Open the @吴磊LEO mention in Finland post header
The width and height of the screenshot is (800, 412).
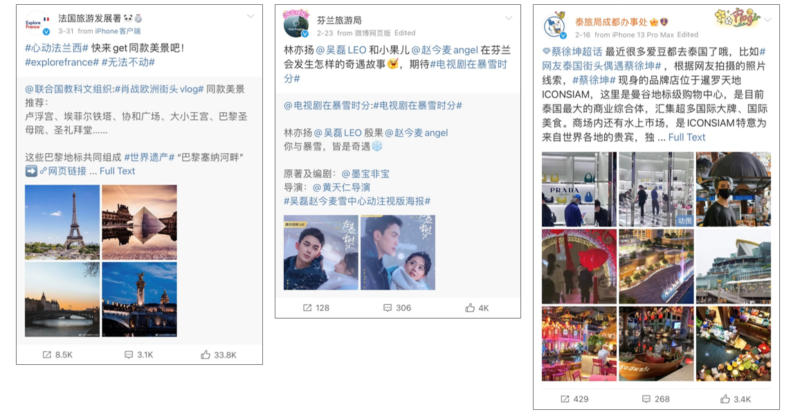click(x=340, y=50)
